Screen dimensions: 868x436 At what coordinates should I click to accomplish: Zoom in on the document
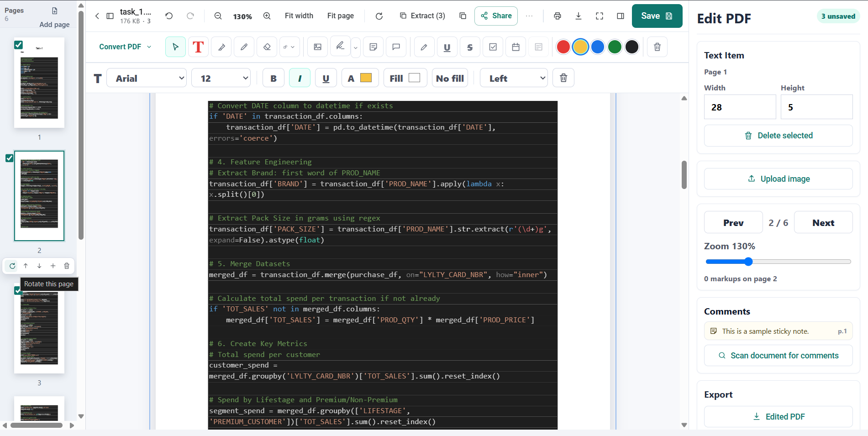[267, 16]
